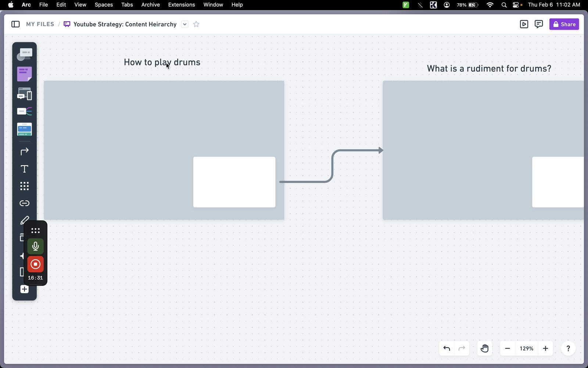Open the comments panel icon
Image resolution: width=588 pixels, height=368 pixels.
pos(539,24)
